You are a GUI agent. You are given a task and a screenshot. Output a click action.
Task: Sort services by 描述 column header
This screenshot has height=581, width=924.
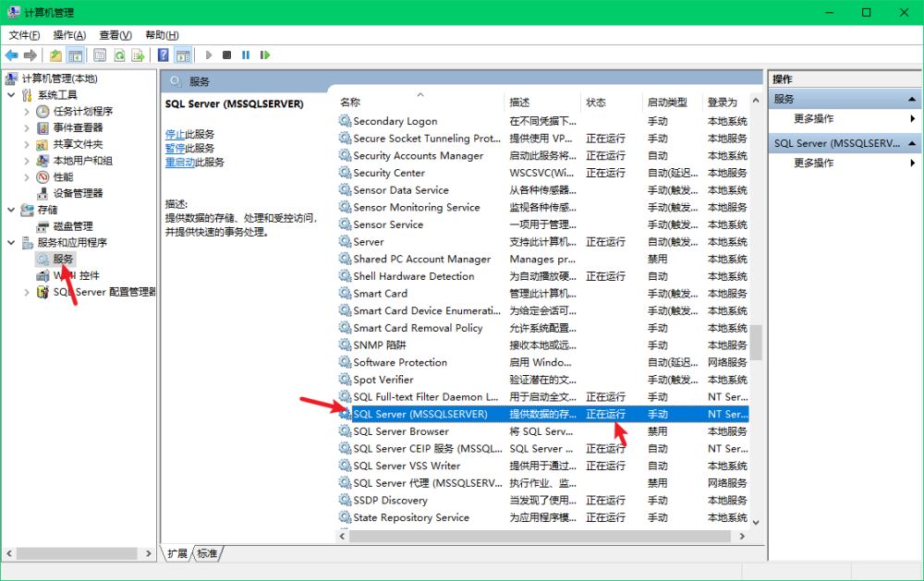click(x=542, y=103)
